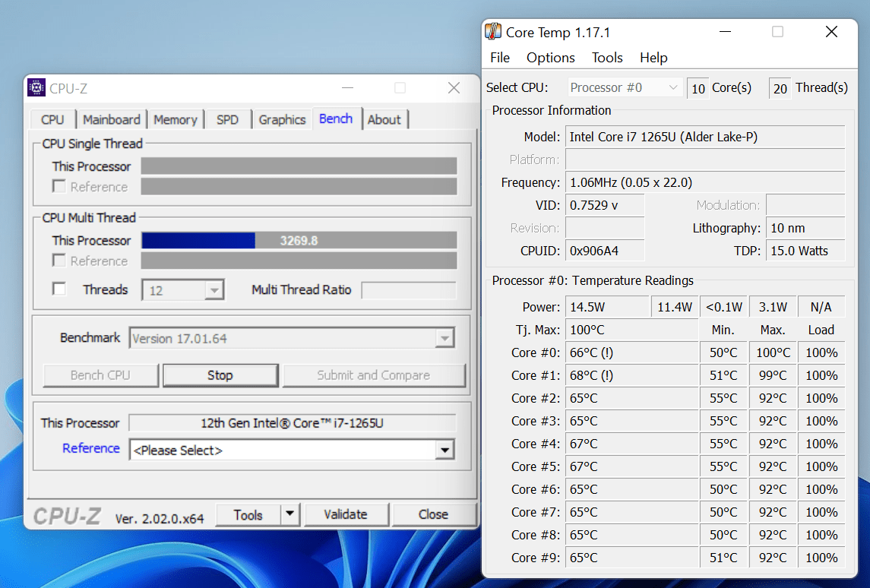Open the Options menu in Core Temp
Screen dimensions: 870x588
(x=550, y=58)
